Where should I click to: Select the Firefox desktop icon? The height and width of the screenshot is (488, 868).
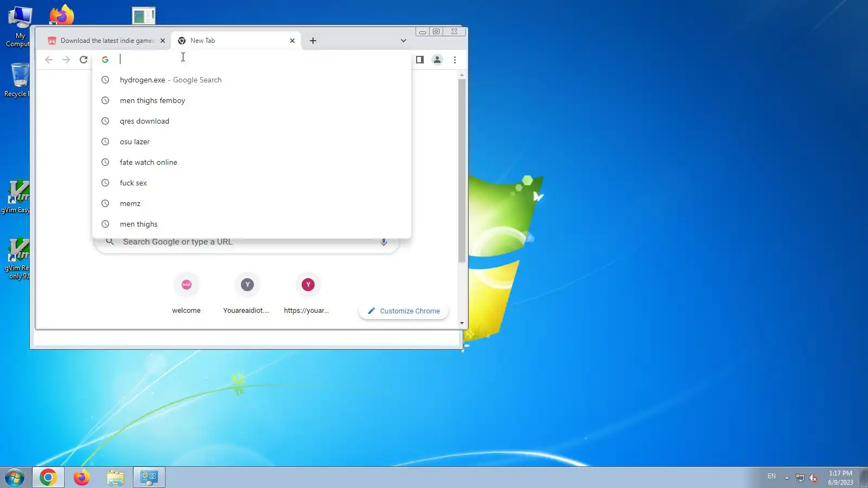(x=62, y=15)
